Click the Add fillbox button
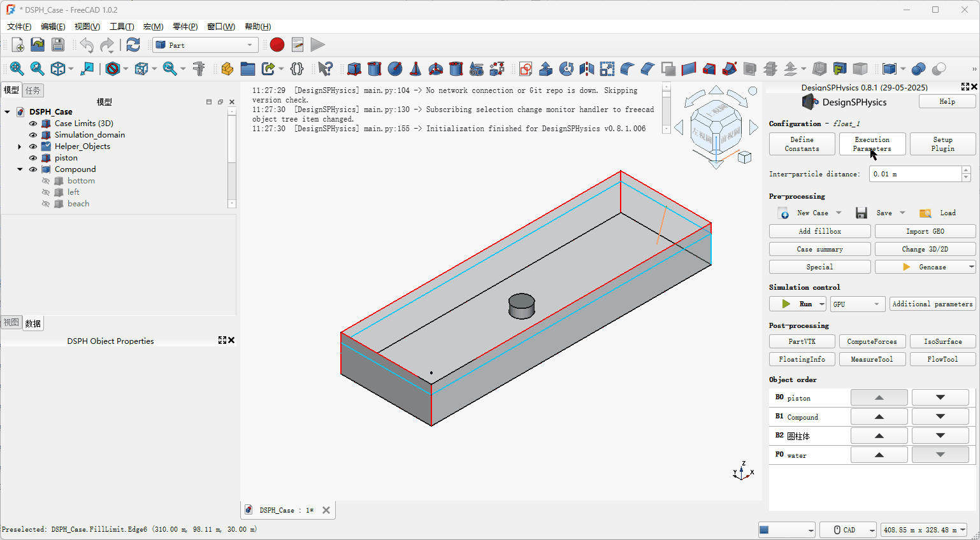 point(819,231)
